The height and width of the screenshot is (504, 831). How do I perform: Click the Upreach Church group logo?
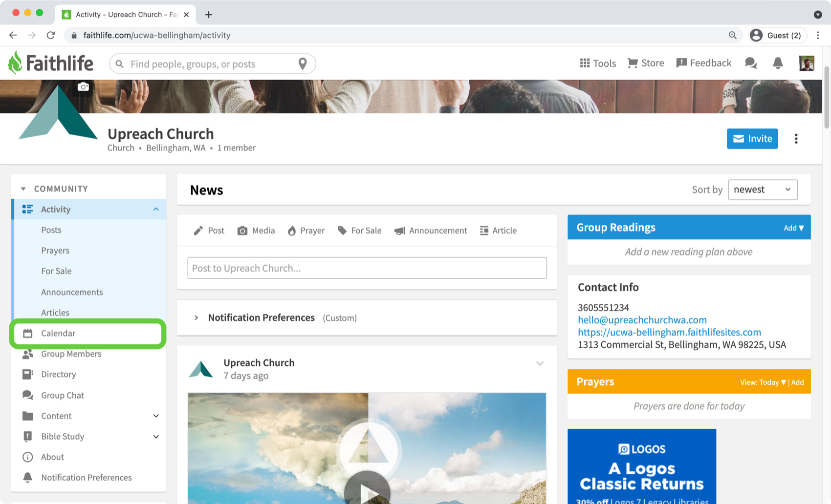(58, 113)
